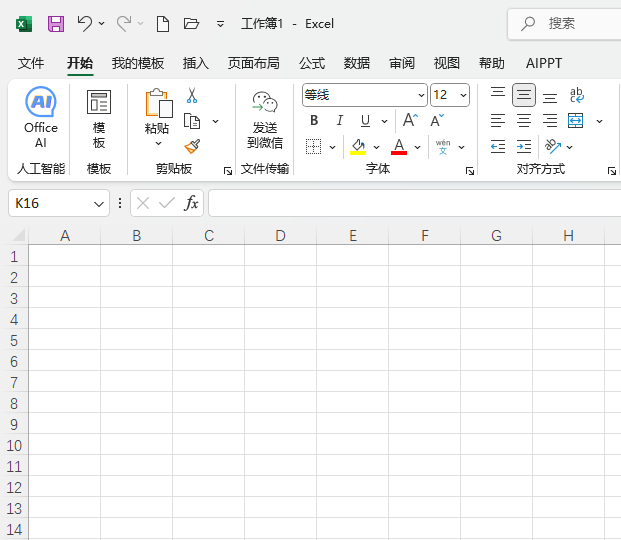Click the Insert Function fx icon
621x540 pixels.
pos(191,203)
